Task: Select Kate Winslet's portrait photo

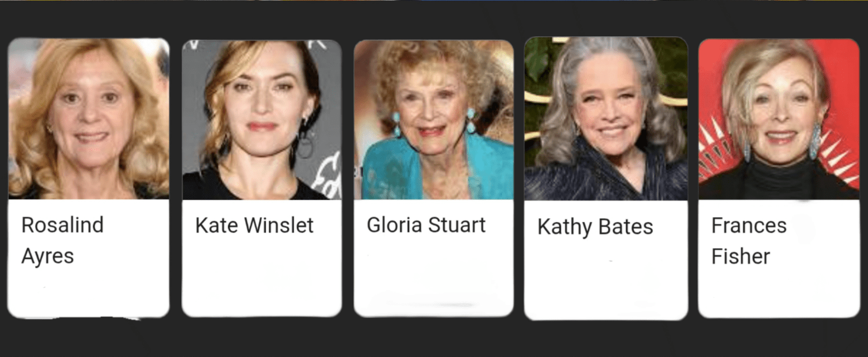Action: [261, 119]
